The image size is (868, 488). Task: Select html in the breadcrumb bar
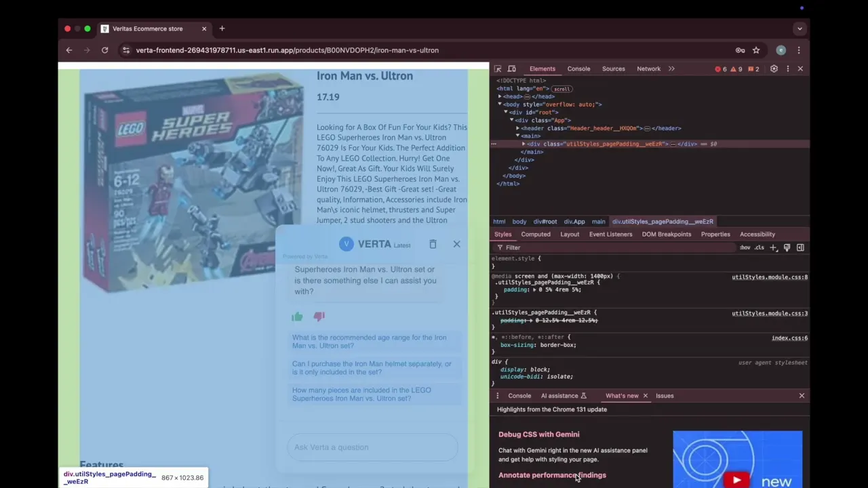499,222
